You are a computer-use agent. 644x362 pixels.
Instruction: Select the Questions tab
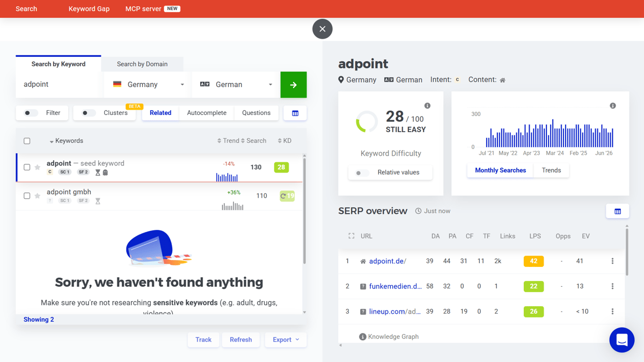256,113
